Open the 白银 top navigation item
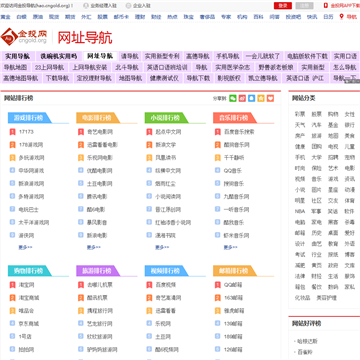Image resolution: width=360 pixels, height=360 pixels. [x=21, y=17]
